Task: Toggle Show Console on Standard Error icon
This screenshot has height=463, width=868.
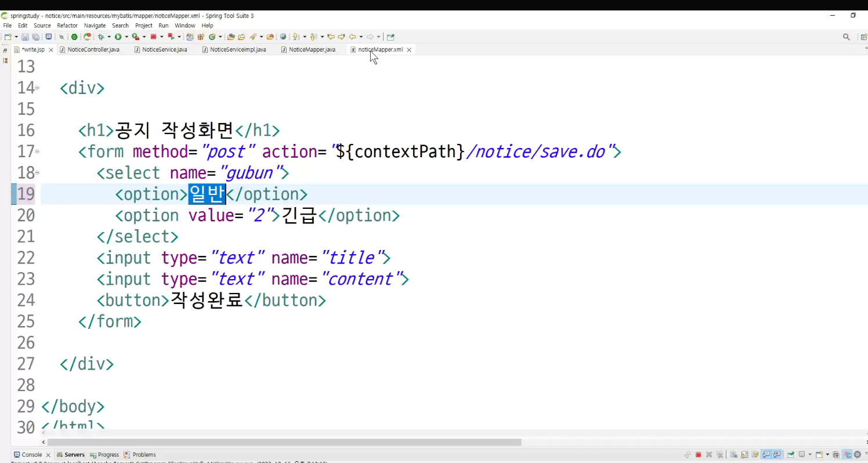Action: point(777,455)
